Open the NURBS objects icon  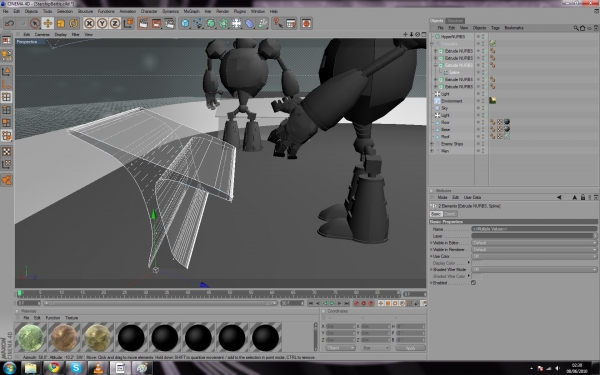click(x=211, y=23)
